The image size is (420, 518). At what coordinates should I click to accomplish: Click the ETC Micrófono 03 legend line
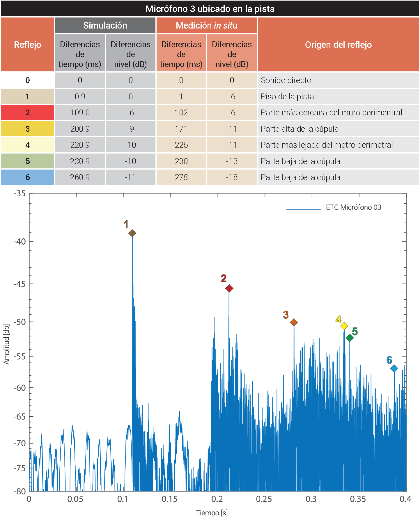(304, 209)
